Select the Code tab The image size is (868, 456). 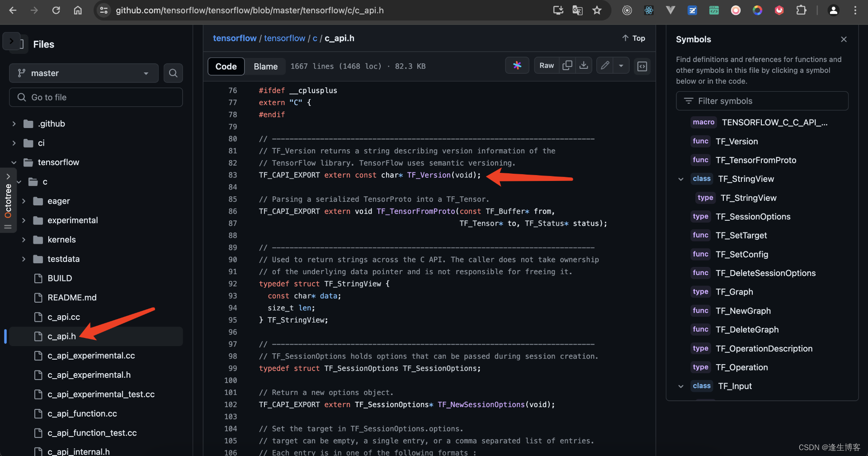(x=226, y=66)
